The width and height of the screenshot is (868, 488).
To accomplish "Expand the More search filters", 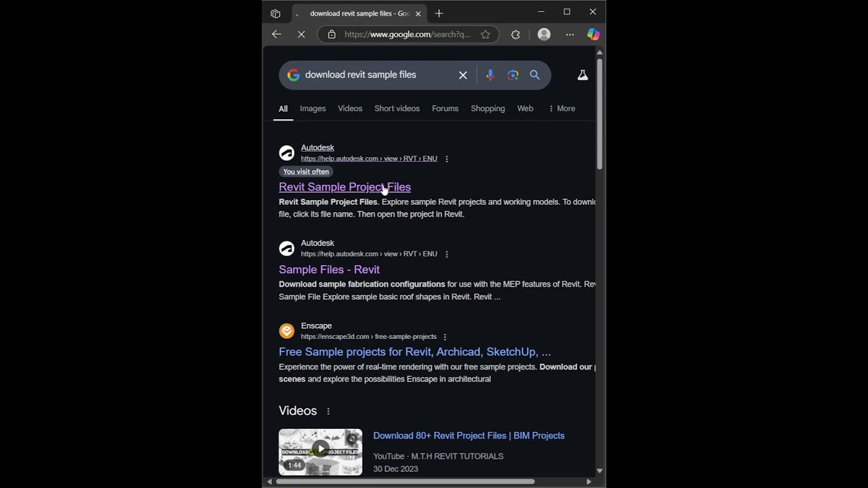I will coord(561,108).
